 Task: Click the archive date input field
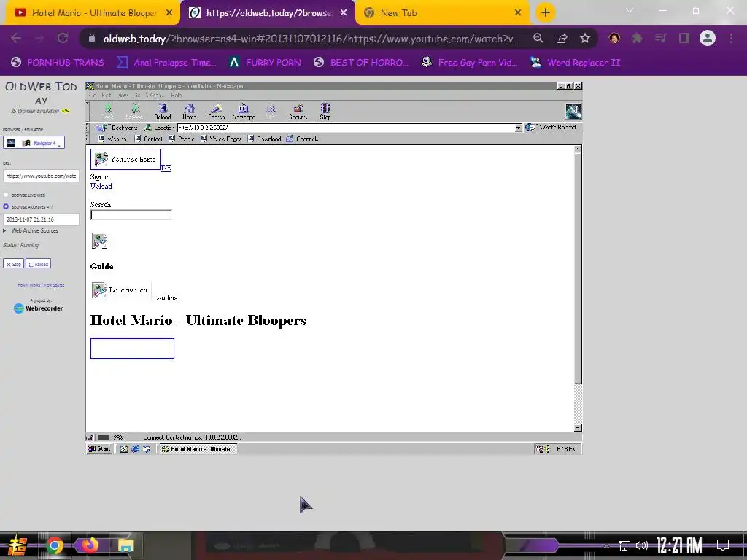tap(41, 219)
